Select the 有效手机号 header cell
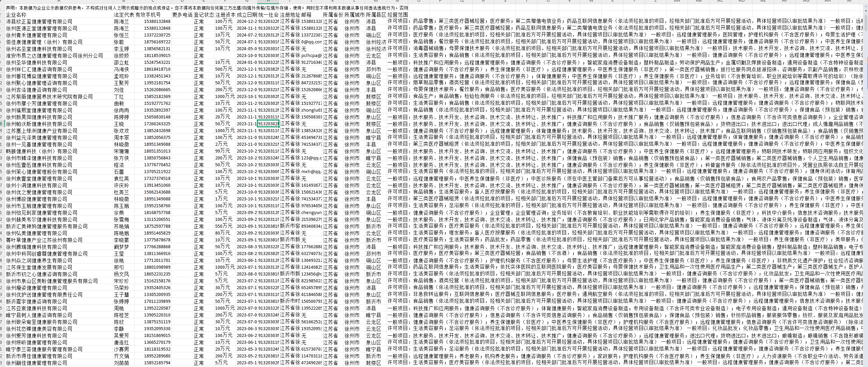868x367 pixels. 148,15
